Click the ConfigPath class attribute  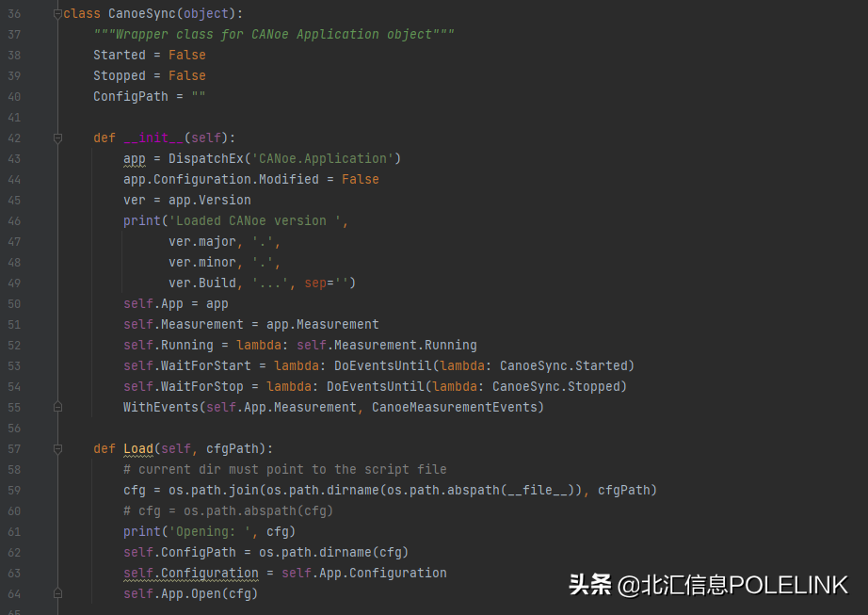tap(130, 97)
